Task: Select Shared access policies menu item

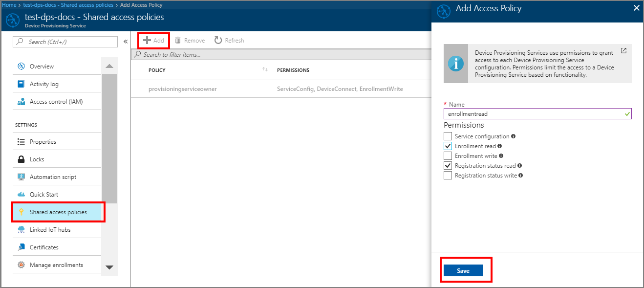Action: 57,212
